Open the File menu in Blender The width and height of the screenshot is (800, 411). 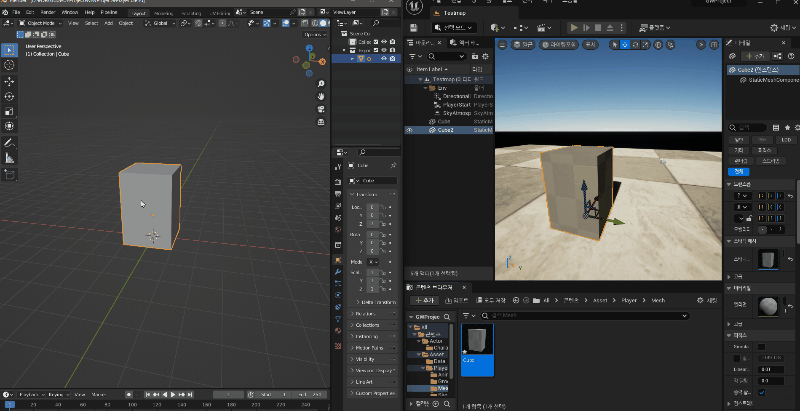click(x=16, y=12)
